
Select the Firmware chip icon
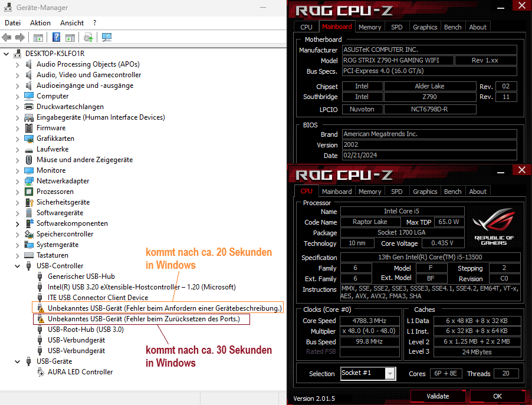29,128
